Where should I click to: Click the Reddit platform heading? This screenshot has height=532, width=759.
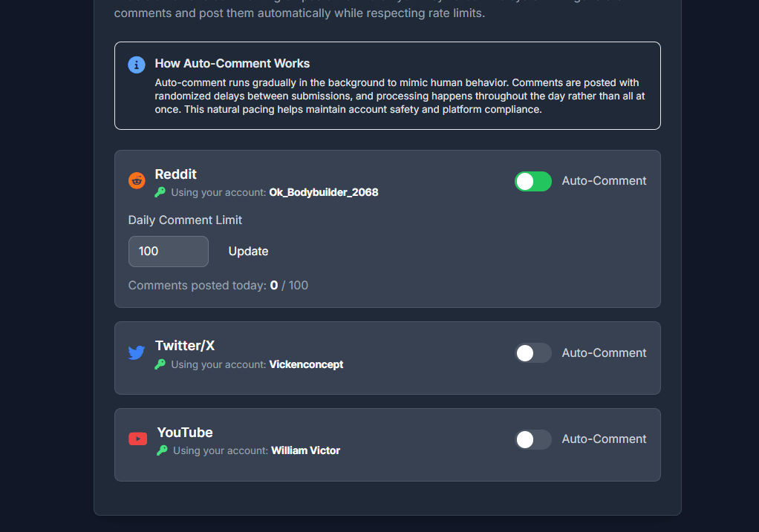tap(176, 174)
